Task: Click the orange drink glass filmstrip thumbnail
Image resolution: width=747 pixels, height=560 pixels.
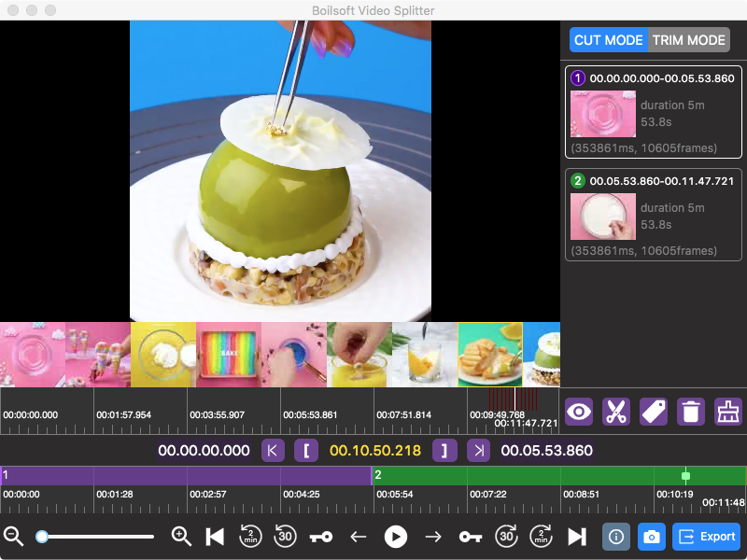Action: 425,355
